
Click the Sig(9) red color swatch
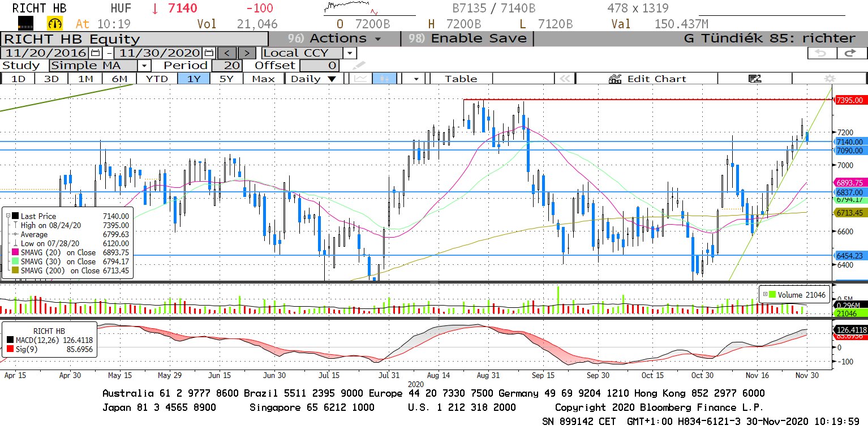[x=11, y=349]
